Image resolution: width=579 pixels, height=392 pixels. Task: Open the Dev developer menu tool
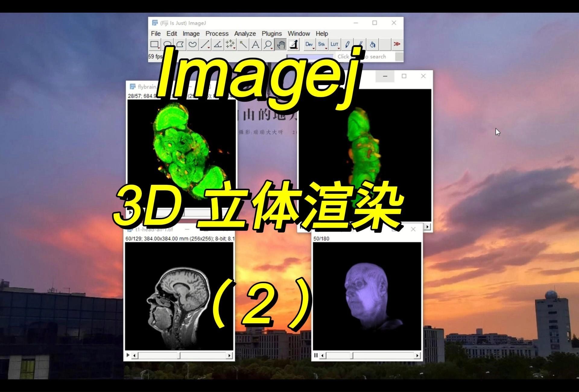pos(309,45)
